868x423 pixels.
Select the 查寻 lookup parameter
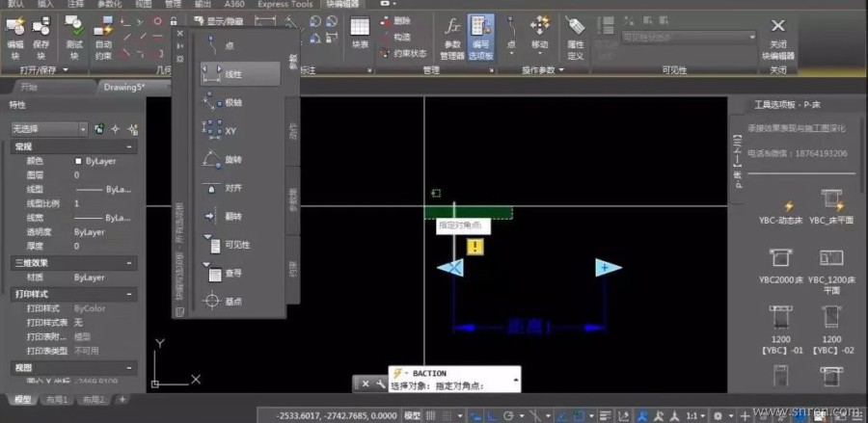[223, 273]
